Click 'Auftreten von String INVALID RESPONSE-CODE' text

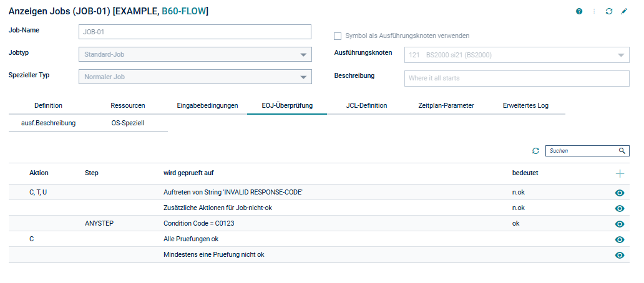point(233,193)
